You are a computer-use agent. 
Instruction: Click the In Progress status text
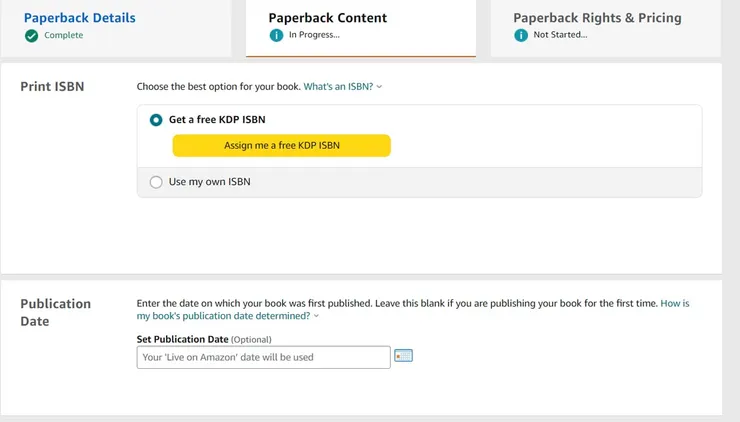click(314, 36)
